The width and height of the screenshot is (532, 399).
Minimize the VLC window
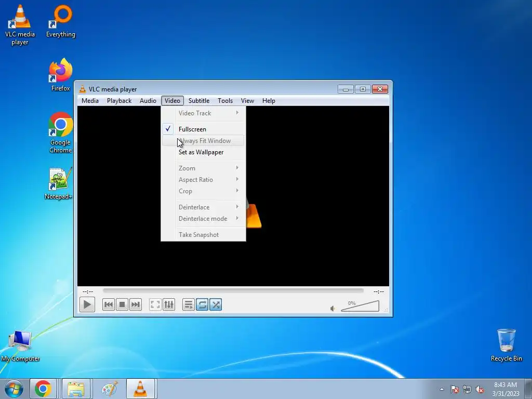tap(345, 89)
